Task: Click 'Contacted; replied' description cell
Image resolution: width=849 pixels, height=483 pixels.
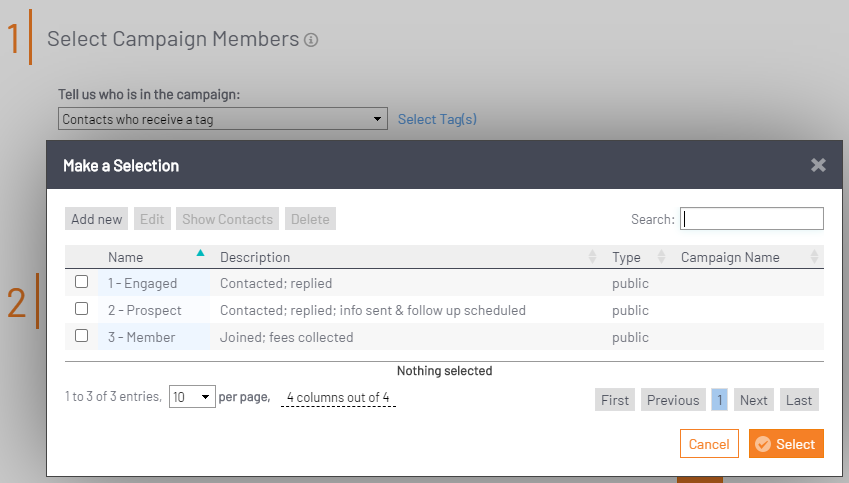Action: coord(276,283)
